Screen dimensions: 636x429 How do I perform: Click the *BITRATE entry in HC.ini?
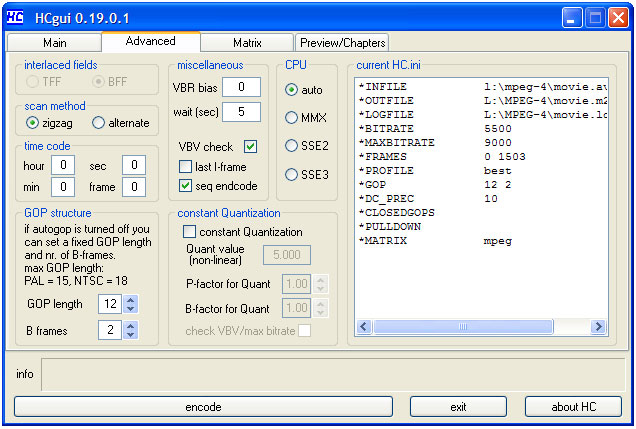[435, 129]
